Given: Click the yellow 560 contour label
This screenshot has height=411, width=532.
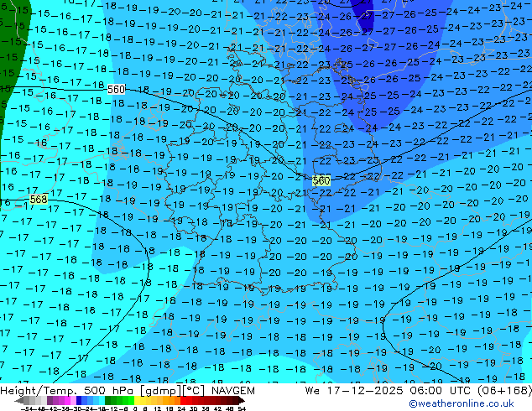Looking at the screenshot, I should pyautogui.click(x=321, y=180).
